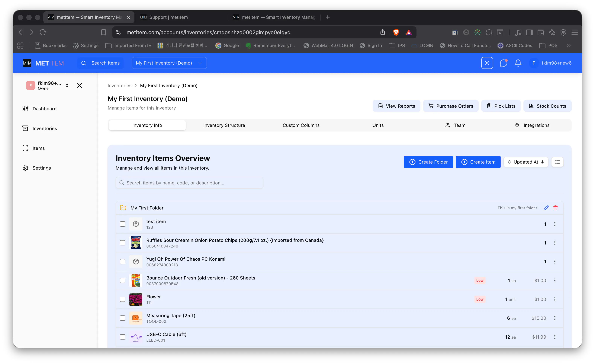Open the browser extensions puzzle icon
This screenshot has height=364, width=595.
point(489,32)
